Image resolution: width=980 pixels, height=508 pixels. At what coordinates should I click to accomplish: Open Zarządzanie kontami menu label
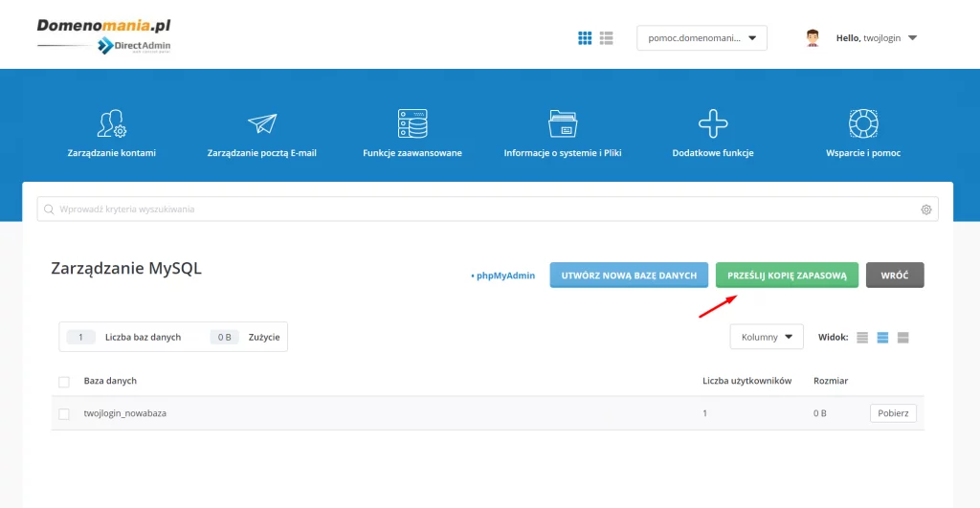pos(112,152)
